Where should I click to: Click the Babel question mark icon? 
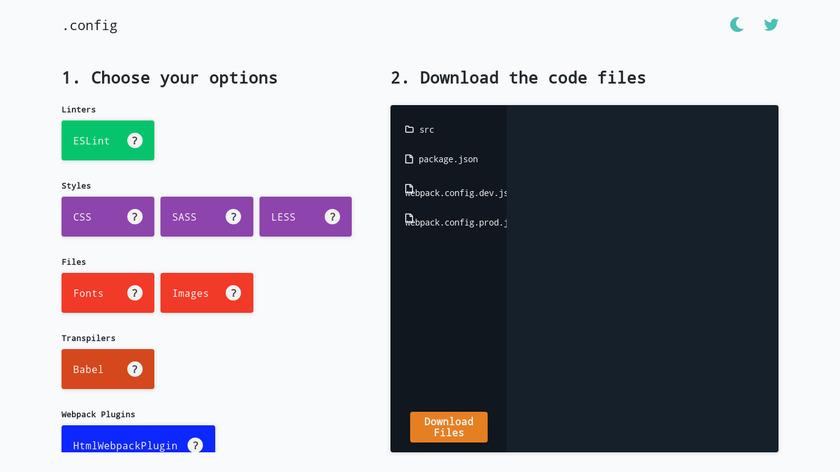click(x=135, y=369)
